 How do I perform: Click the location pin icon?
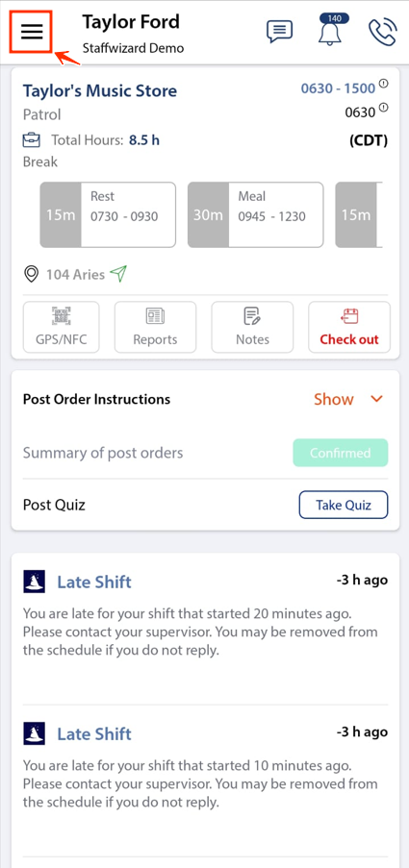[x=32, y=274]
